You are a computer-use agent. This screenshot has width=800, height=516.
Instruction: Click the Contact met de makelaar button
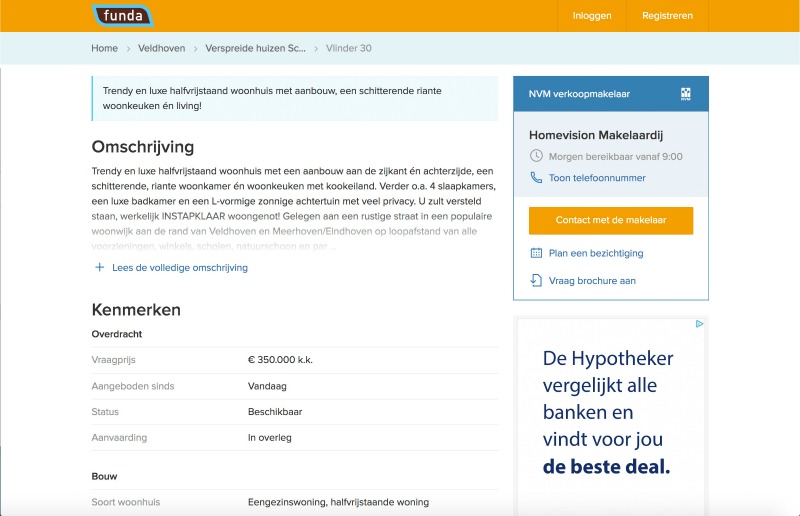pyautogui.click(x=611, y=220)
